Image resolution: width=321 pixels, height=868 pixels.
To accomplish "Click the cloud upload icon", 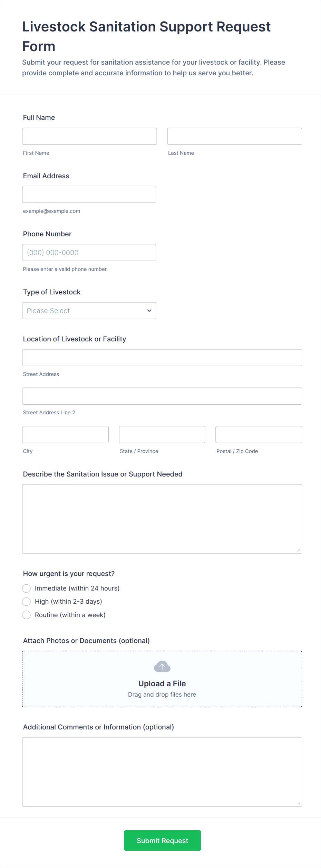I will 162,666.
